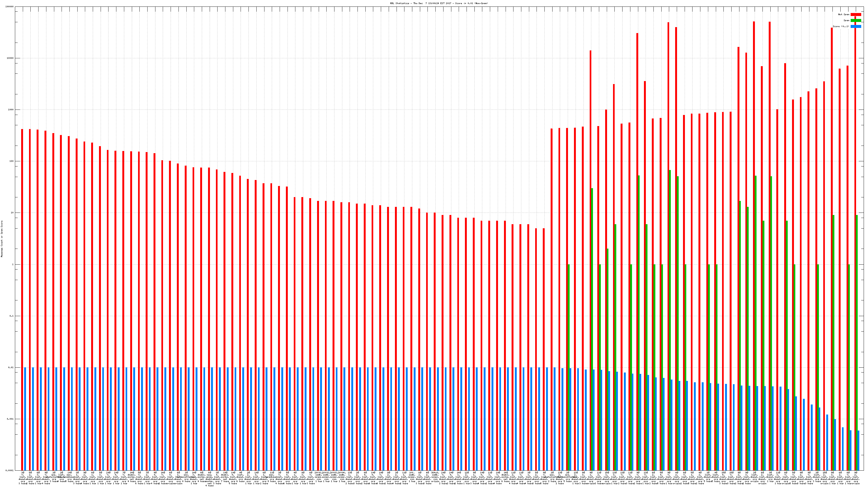This screenshot has height=488, width=868.
Task: Click the 0.01 y-axis tick label
Action: (11, 367)
